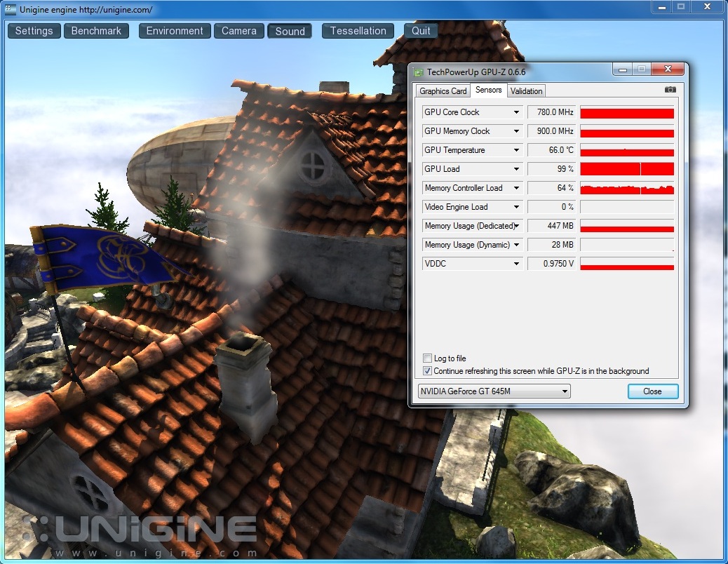Click the 66.0 °C temperature value

(x=551, y=150)
